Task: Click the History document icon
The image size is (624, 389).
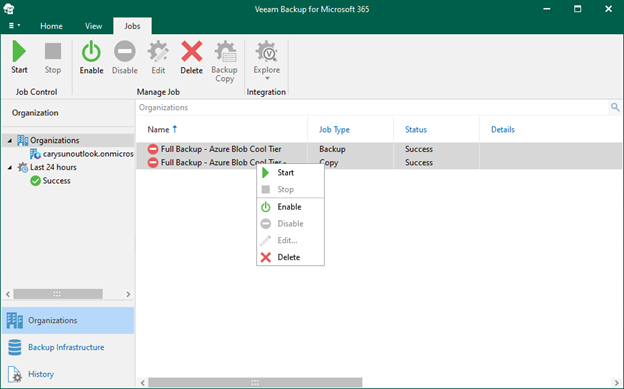Action: (15, 374)
